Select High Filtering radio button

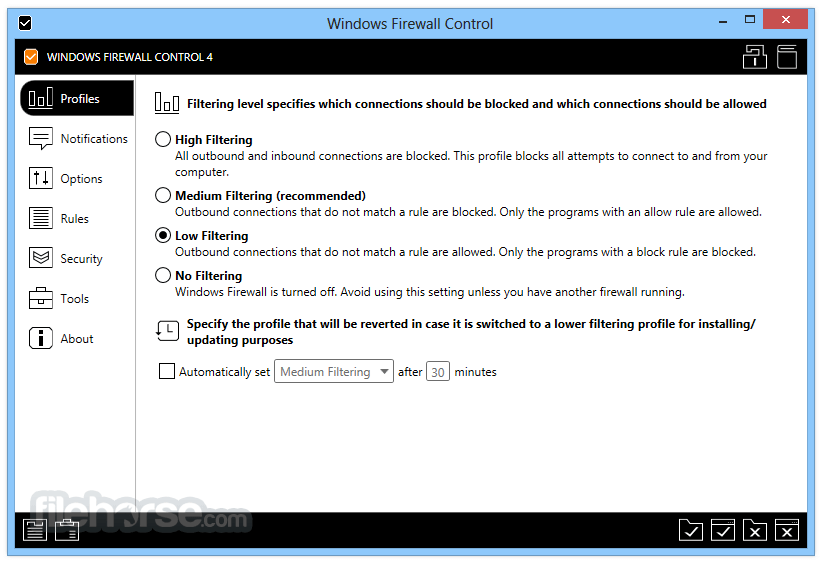tap(163, 139)
